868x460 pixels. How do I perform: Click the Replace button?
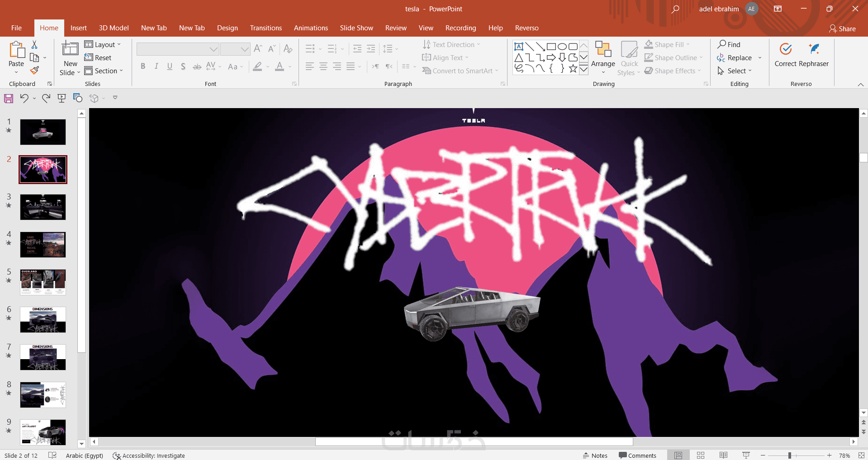click(735, 57)
